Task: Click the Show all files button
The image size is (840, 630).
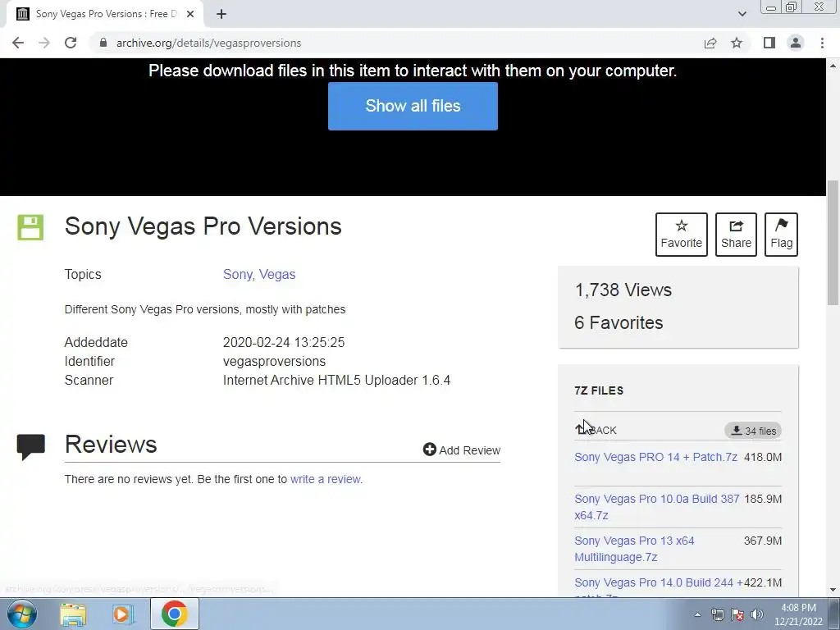Action: point(413,106)
